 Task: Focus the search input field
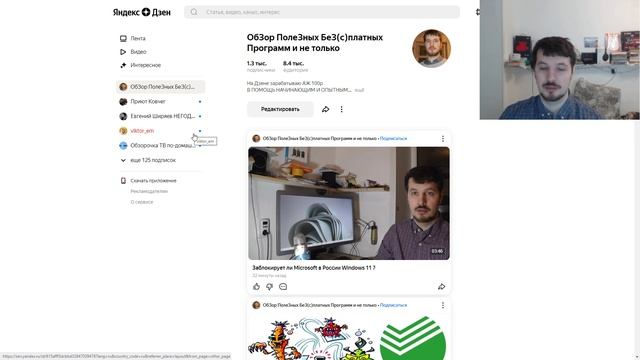(322, 12)
